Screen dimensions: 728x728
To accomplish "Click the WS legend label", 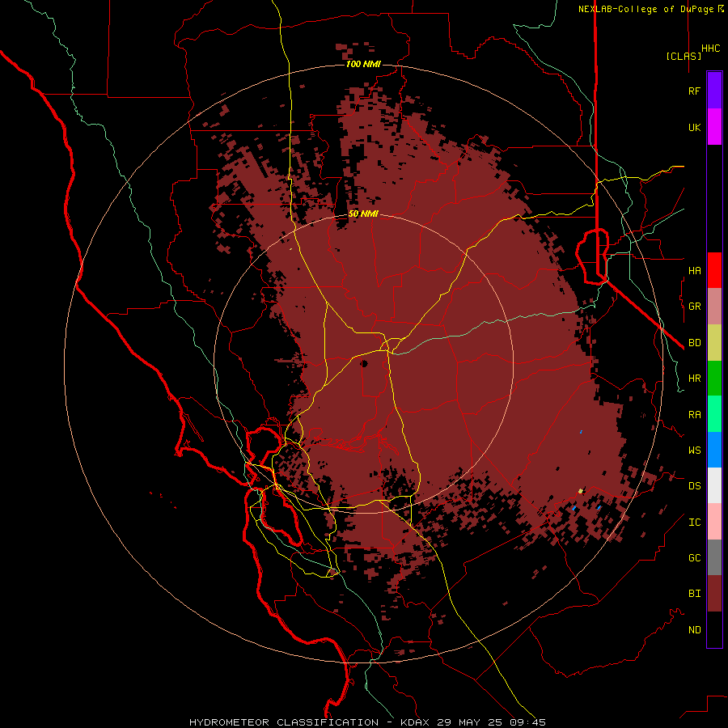I will pyautogui.click(x=694, y=451).
